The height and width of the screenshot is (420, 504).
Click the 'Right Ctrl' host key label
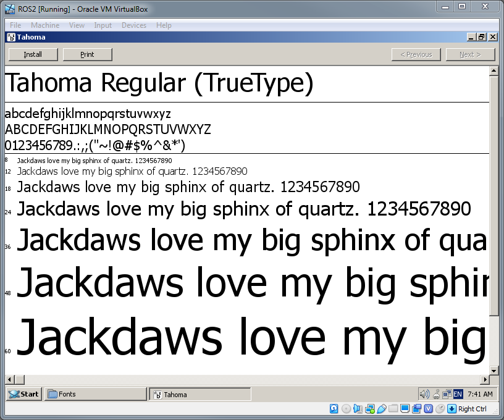[472, 409]
